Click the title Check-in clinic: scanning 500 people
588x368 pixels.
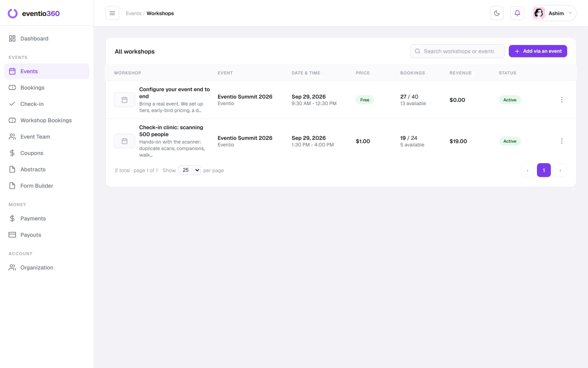click(171, 131)
